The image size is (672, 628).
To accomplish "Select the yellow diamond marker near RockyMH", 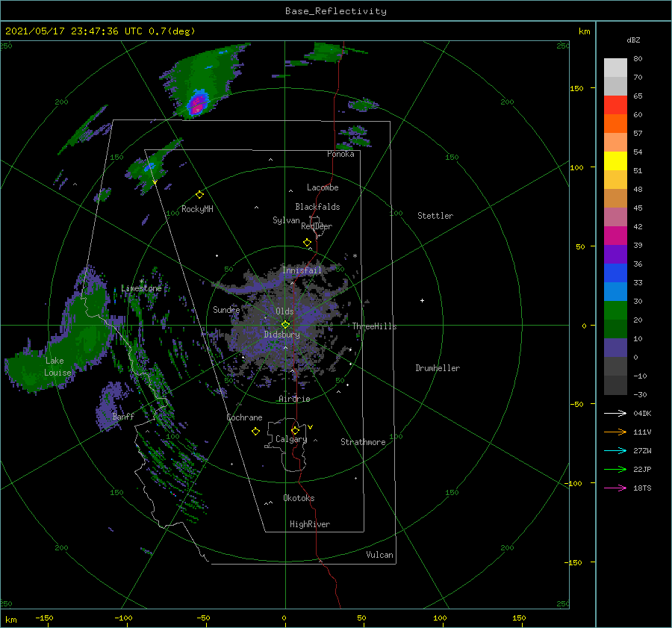I will click(x=199, y=195).
